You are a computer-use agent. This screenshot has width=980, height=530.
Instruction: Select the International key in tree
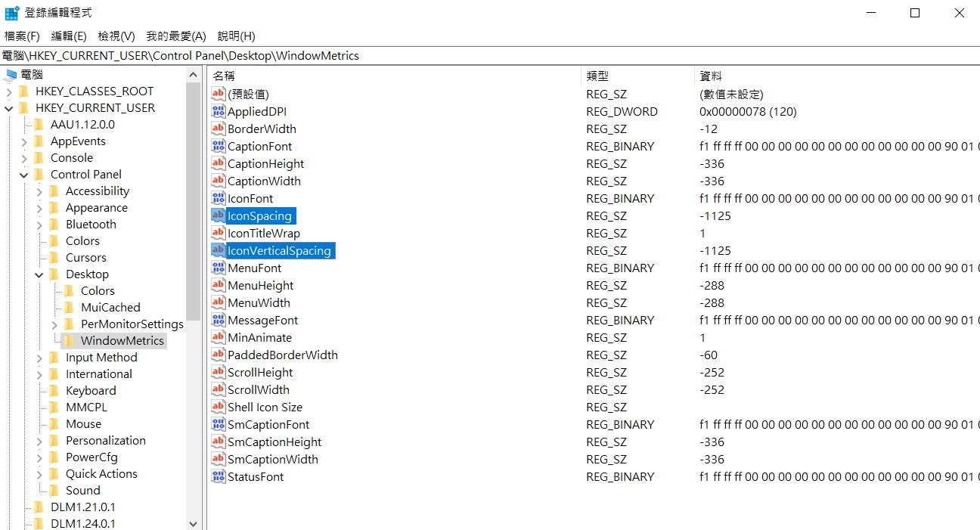(98, 373)
